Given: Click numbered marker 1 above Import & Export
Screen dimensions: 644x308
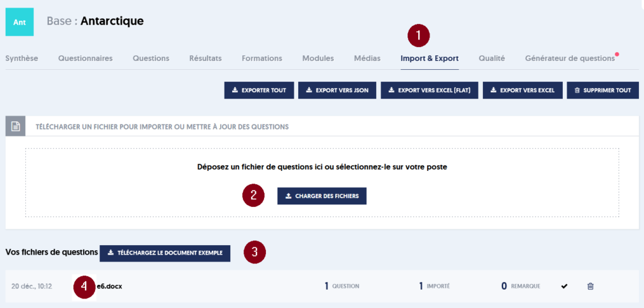Looking at the screenshot, I should [418, 36].
